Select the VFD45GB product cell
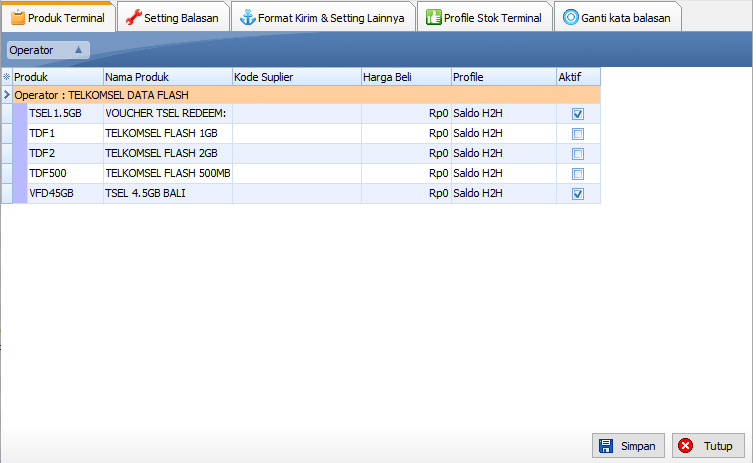Screen dimensions: 756x463 65,193
